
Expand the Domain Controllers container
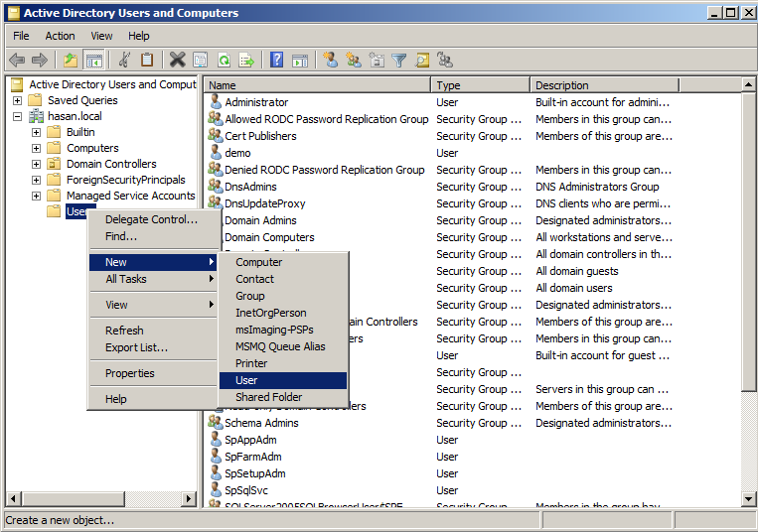tap(36, 164)
